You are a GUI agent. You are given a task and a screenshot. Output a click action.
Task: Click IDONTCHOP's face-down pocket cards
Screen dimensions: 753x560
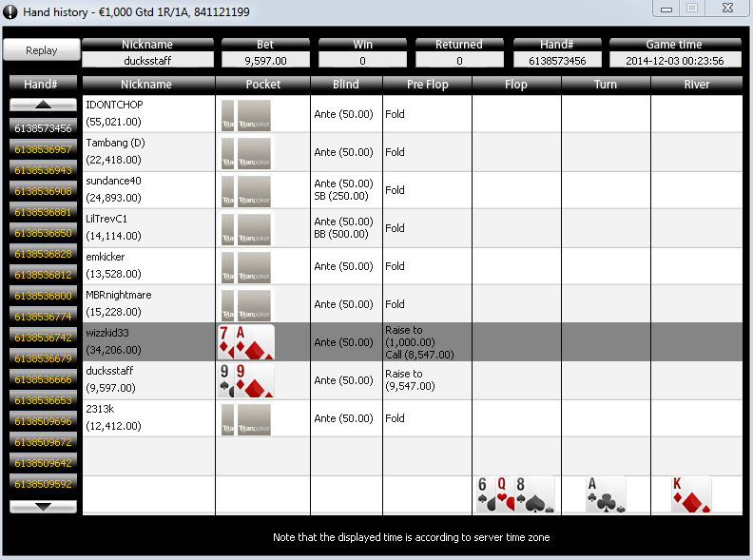pyautogui.click(x=246, y=115)
